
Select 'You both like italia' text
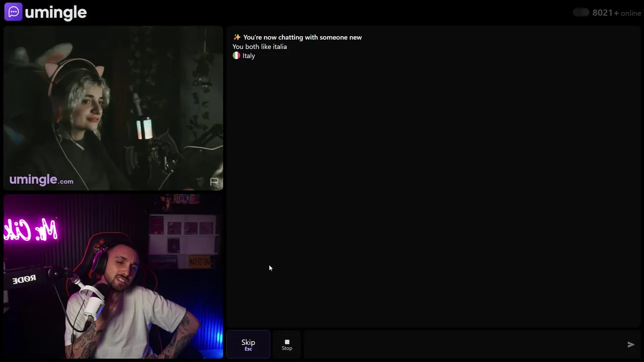coord(260,47)
